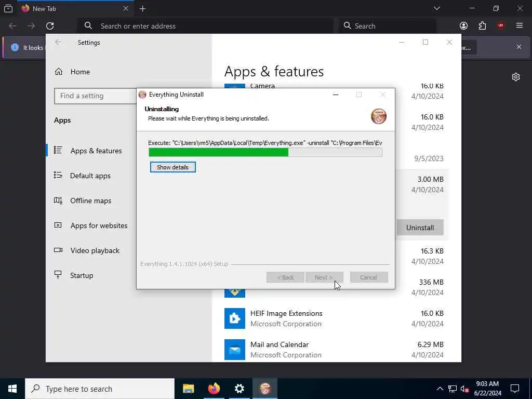The image size is (532, 399).
Task: Select the New Tab browser tab
Action: point(75,9)
